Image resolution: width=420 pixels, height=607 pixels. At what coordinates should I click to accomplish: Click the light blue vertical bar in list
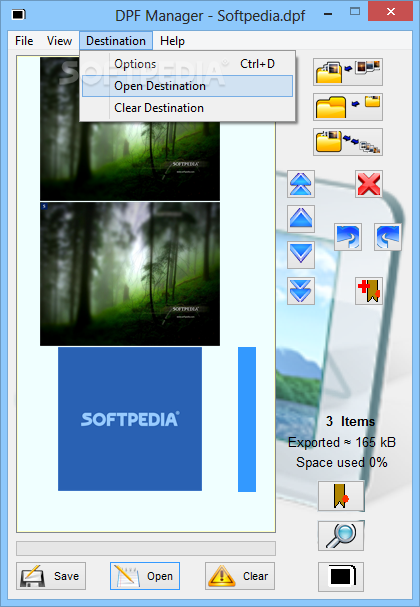(x=247, y=419)
